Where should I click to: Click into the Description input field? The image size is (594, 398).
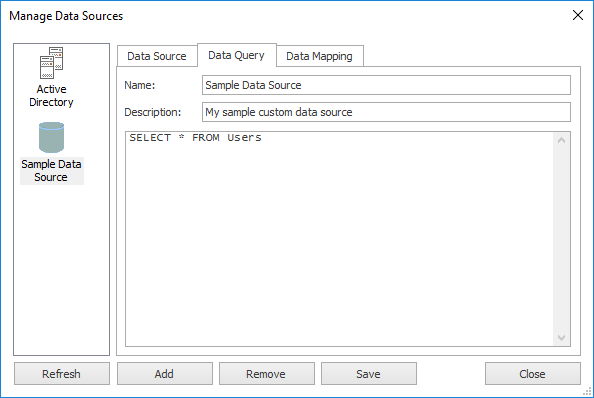tap(386, 112)
